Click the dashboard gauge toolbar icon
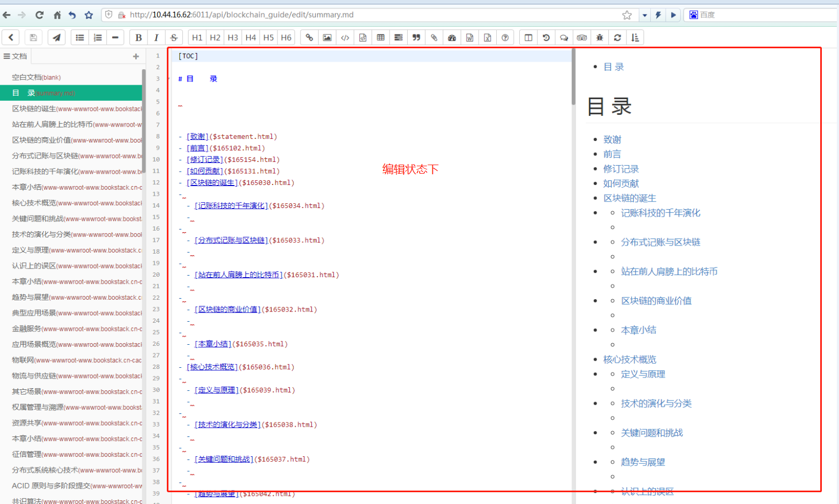The height and width of the screenshot is (504, 839). [x=452, y=38]
